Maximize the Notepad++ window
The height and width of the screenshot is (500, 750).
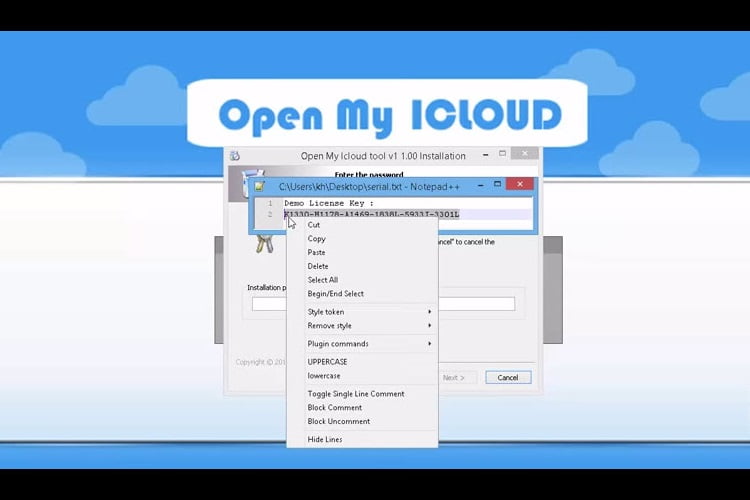497,184
